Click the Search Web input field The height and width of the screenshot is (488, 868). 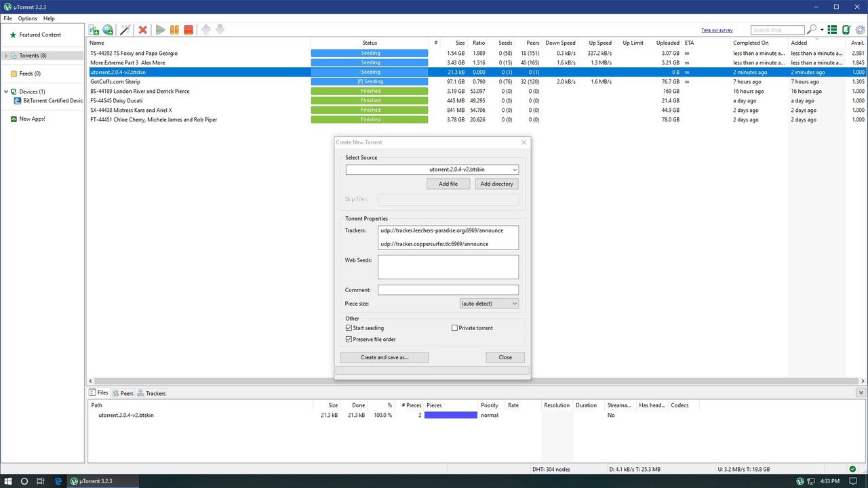778,30
